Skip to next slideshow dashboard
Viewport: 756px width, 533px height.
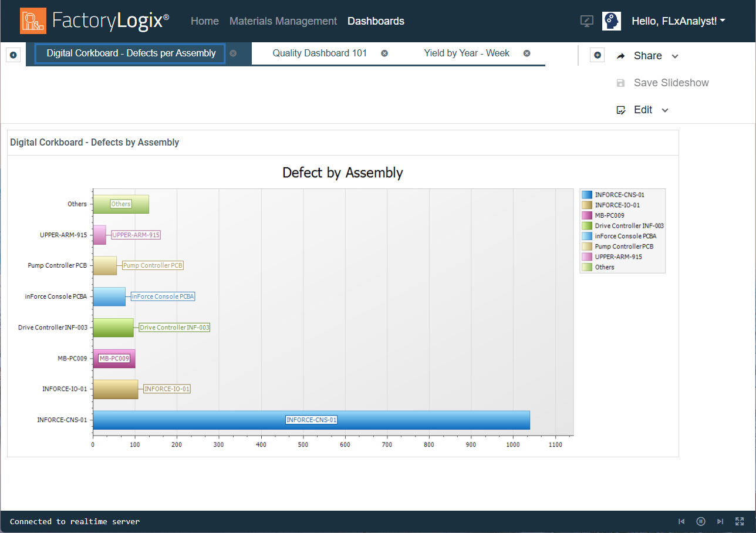(x=720, y=521)
